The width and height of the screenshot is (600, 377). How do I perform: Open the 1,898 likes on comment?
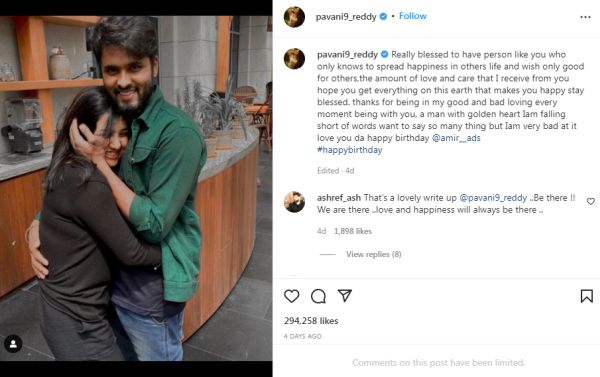(x=352, y=231)
